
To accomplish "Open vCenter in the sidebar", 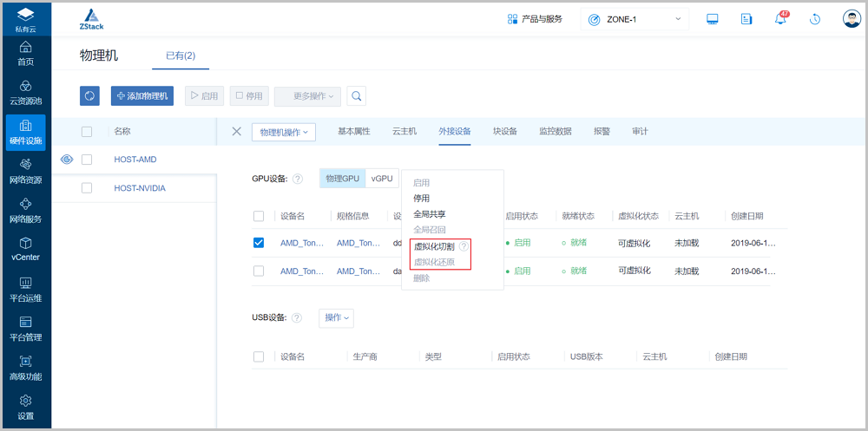I will pos(26,249).
